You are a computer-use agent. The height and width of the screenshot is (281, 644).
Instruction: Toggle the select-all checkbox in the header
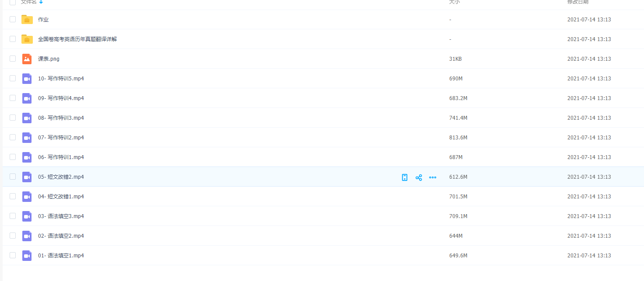[x=13, y=2]
